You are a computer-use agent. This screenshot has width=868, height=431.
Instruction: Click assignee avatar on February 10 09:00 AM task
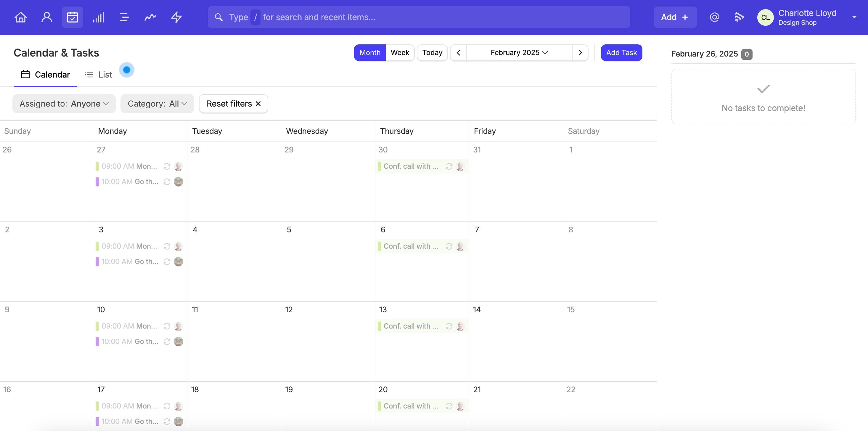(179, 326)
